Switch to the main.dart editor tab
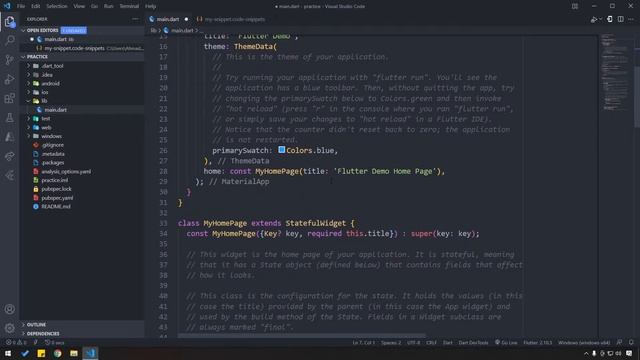Screen dimensions: 640x360 pos(169,19)
